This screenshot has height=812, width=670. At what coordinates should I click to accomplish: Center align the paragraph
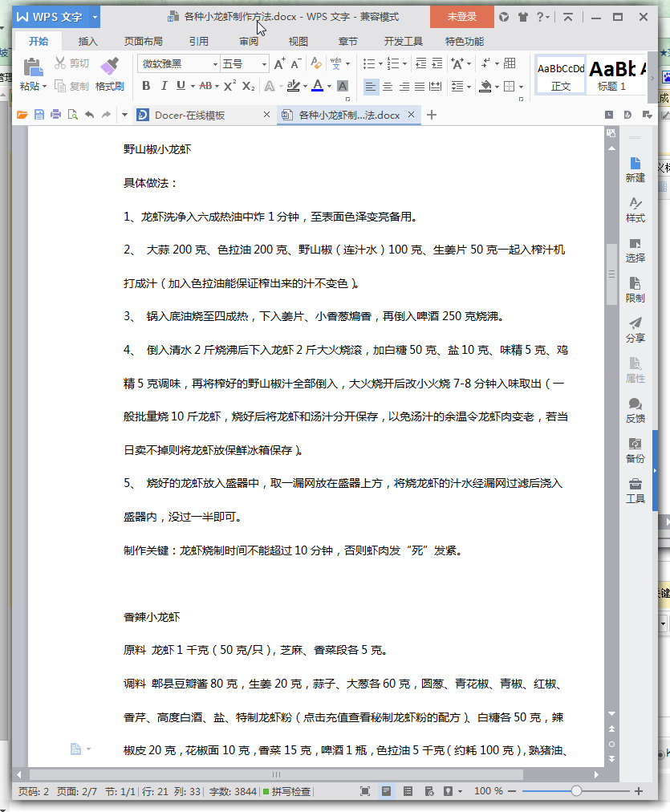(388, 87)
